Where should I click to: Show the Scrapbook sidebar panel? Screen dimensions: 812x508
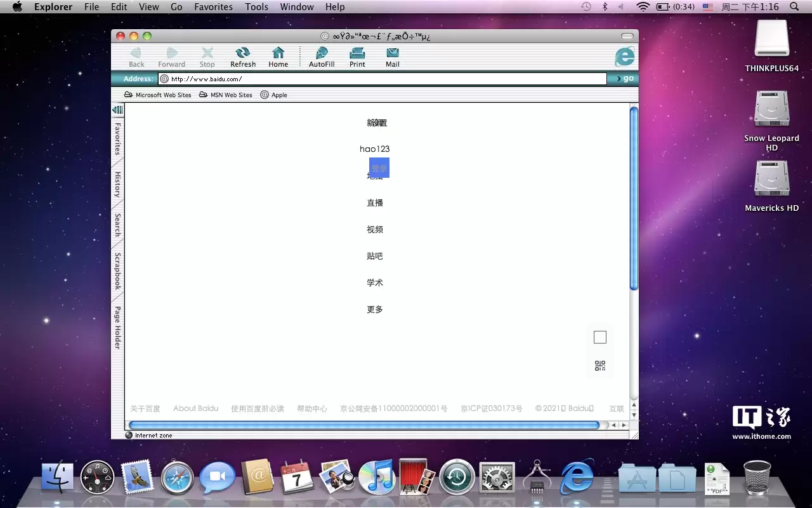click(117, 269)
